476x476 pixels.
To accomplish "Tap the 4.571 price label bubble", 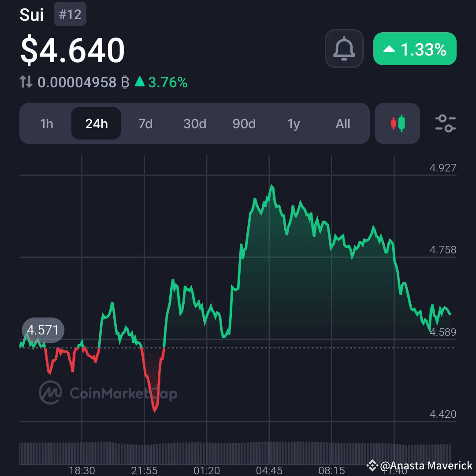I will [43, 330].
